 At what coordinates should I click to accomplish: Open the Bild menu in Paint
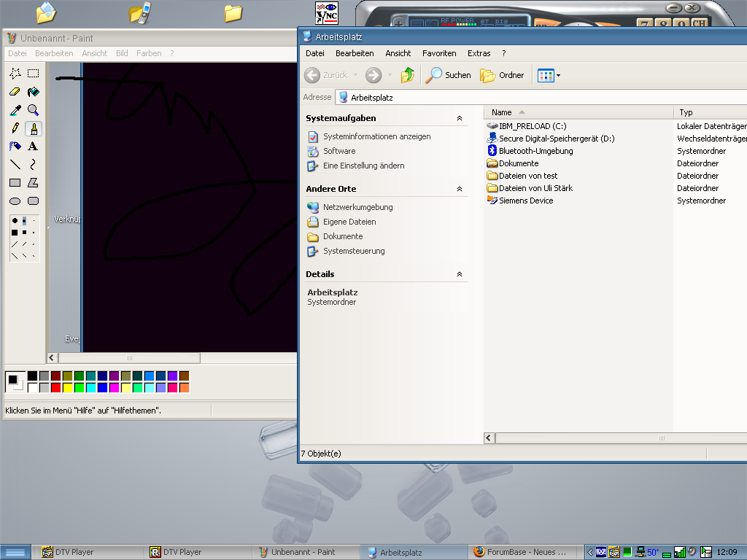pyautogui.click(x=122, y=53)
